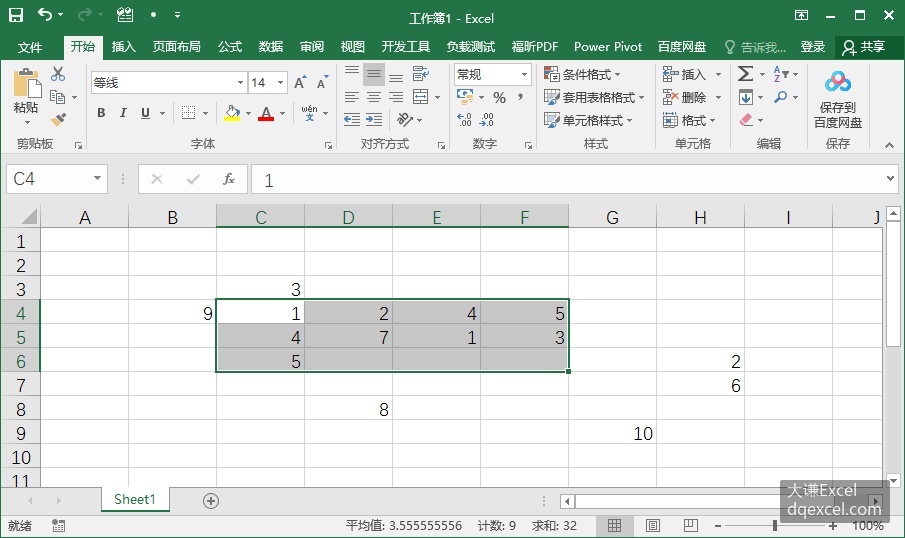The width and height of the screenshot is (905, 538).
Task: Switch to Page Layout view in status bar
Action: [x=653, y=525]
